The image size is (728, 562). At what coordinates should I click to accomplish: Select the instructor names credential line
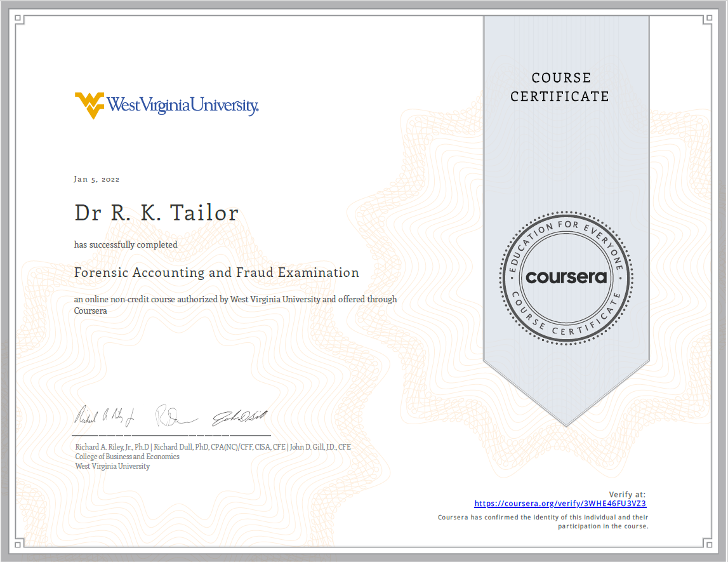tap(213, 447)
